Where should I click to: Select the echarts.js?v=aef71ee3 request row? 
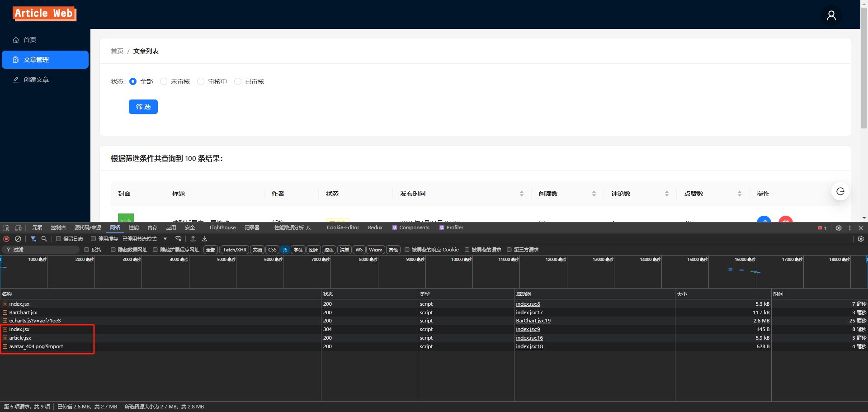[x=434, y=321]
